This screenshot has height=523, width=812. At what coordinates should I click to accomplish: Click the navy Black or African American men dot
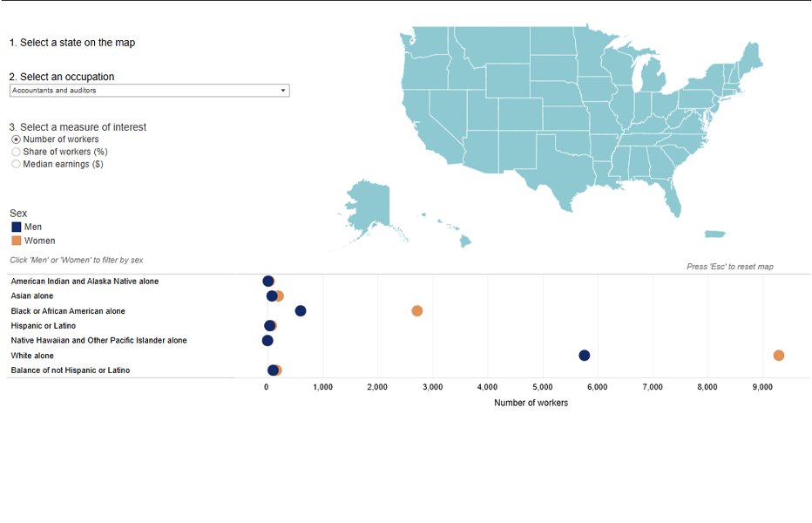pyautogui.click(x=301, y=311)
